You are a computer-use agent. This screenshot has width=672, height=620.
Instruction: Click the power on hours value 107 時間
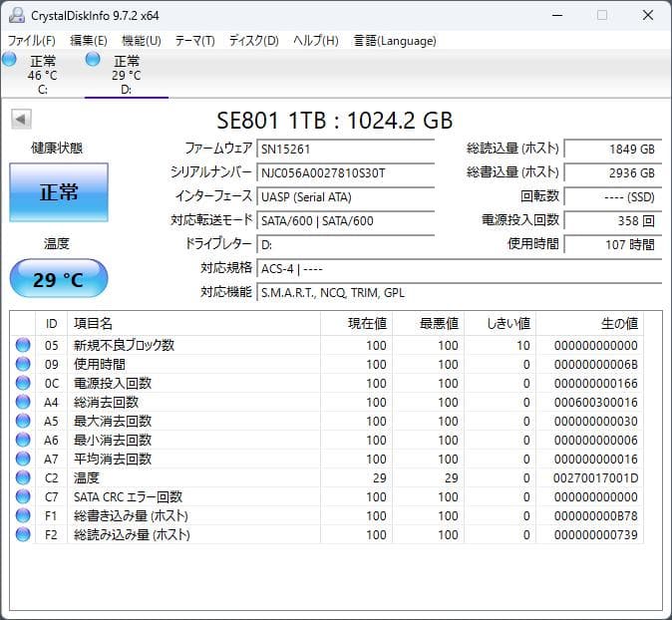613,244
